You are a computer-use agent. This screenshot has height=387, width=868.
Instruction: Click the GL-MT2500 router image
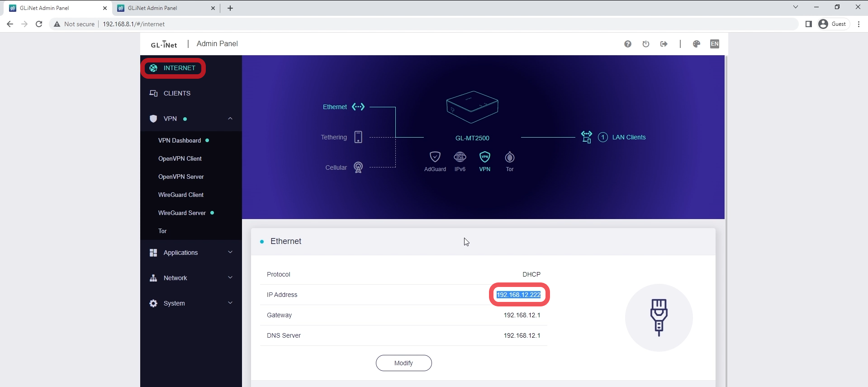point(472,107)
